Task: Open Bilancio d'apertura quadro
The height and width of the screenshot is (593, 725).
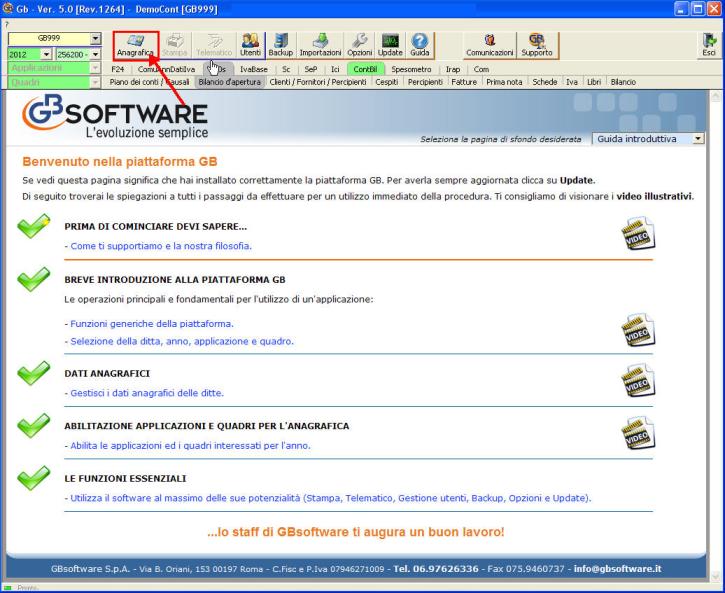Action: pos(229,82)
